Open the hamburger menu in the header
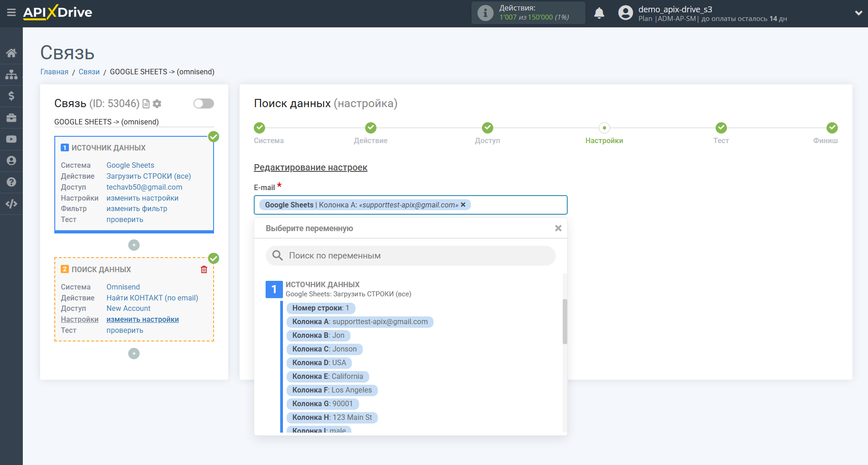 click(11, 13)
